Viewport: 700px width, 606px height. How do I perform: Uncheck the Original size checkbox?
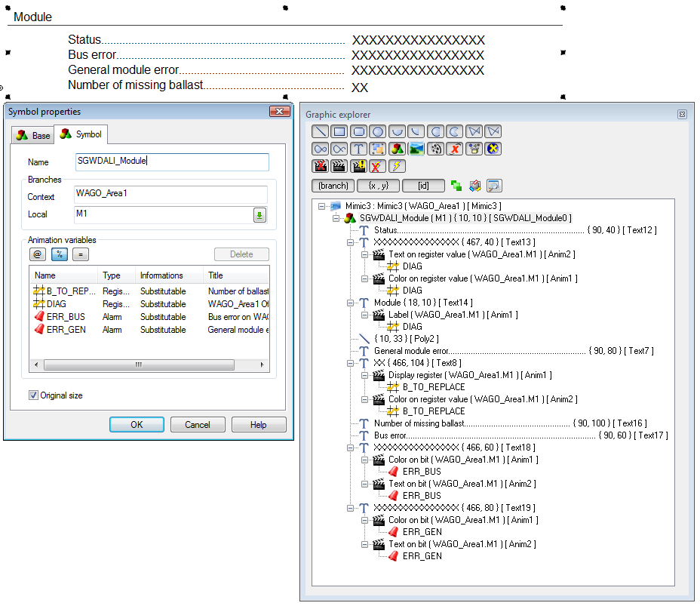[x=33, y=395]
